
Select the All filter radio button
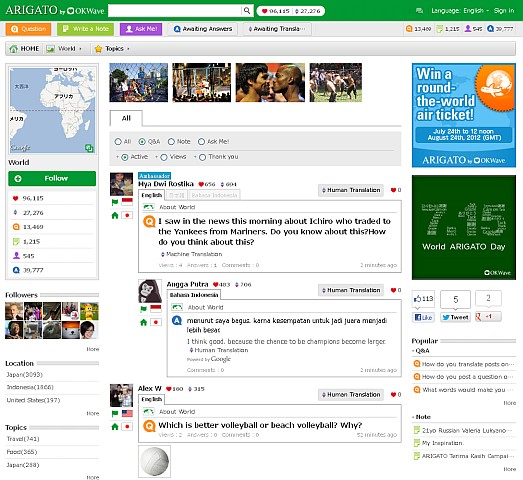pyautogui.click(x=118, y=142)
